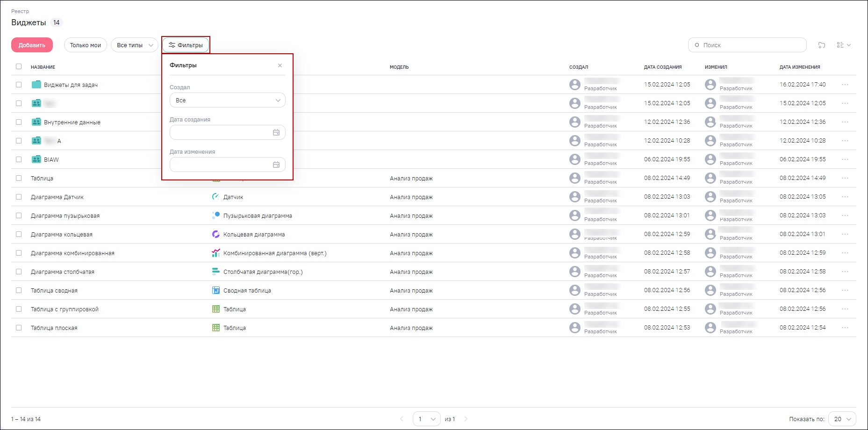
Task: Check the Внутренние данные row checkbox
Action: [19, 122]
